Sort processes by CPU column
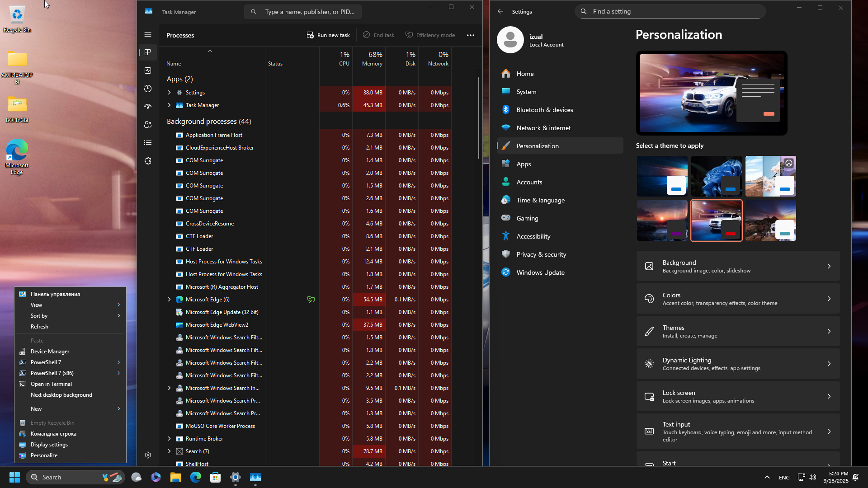 (336, 58)
